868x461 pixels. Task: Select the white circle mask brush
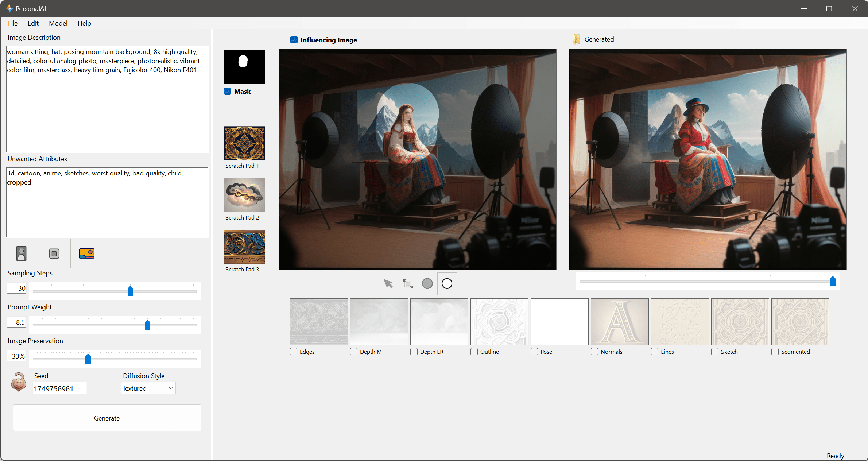coord(447,283)
